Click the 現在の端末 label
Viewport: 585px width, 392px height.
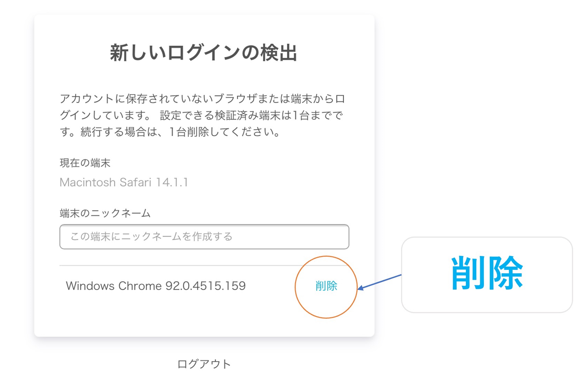85,163
